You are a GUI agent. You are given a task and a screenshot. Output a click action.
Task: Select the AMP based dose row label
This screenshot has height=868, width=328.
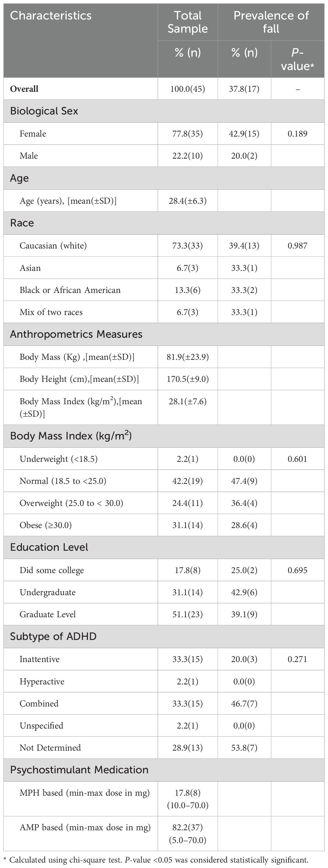click(85, 827)
